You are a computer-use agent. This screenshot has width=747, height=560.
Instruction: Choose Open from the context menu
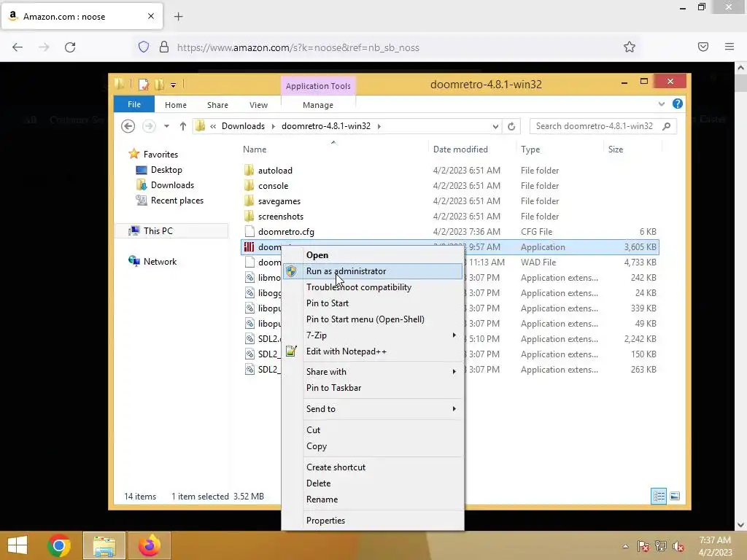(x=373, y=254)
